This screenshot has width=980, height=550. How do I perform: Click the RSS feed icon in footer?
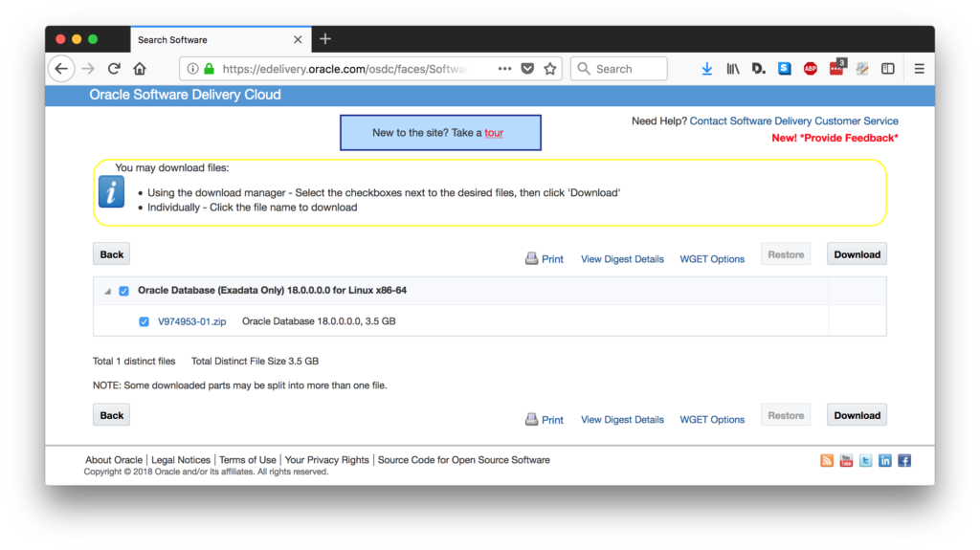[x=826, y=461]
